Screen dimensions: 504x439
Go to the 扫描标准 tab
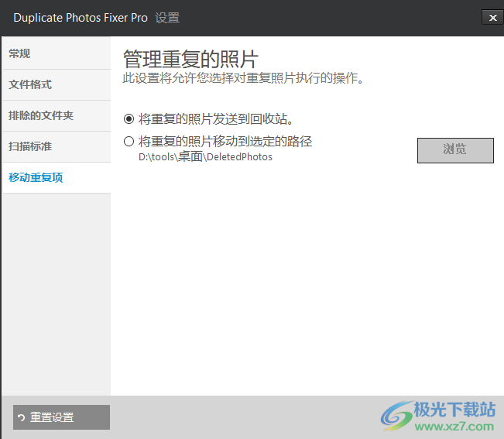pos(57,146)
